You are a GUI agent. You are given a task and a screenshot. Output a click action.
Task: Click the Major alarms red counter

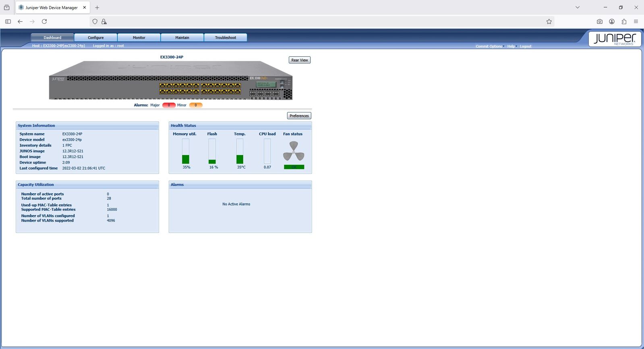[x=169, y=105]
